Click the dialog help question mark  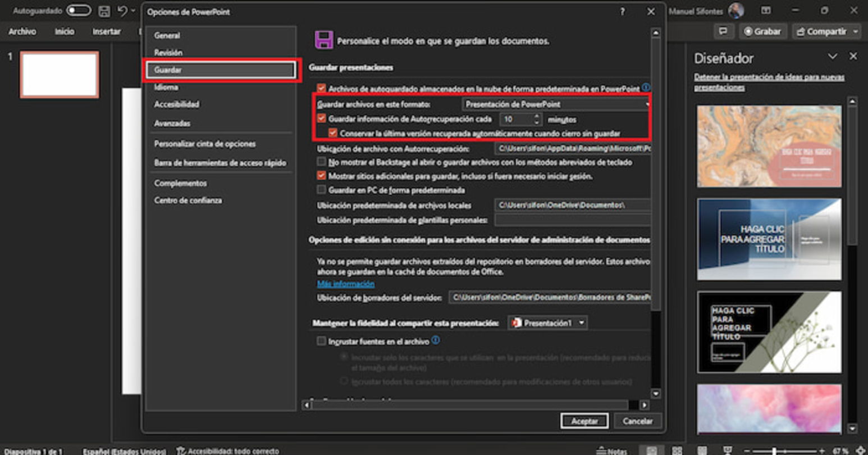point(622,12)
